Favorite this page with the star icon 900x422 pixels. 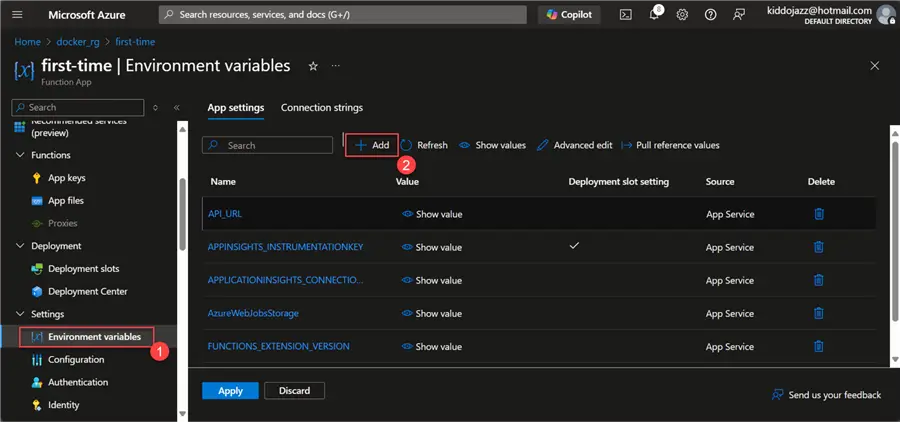tap(313, 66)
